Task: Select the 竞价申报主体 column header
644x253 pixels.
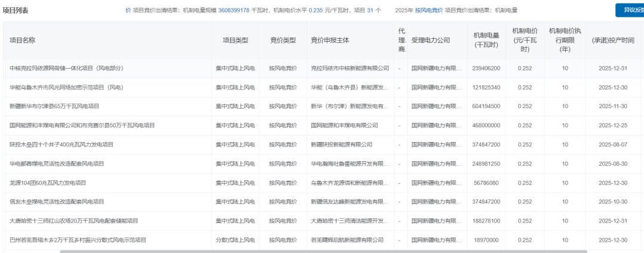Action: 330,41
